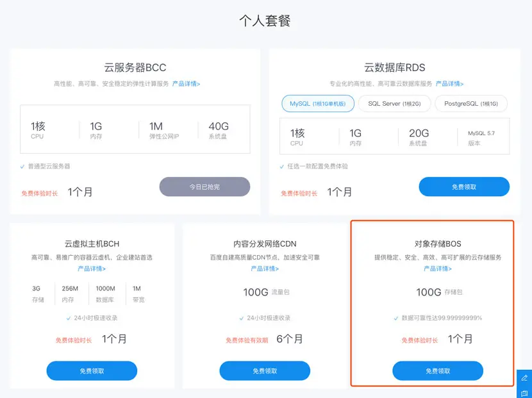Click the 3G 存储 spec in BCH card
The width and height of the screenshot is (532, 398).
[x=38, y=294]
